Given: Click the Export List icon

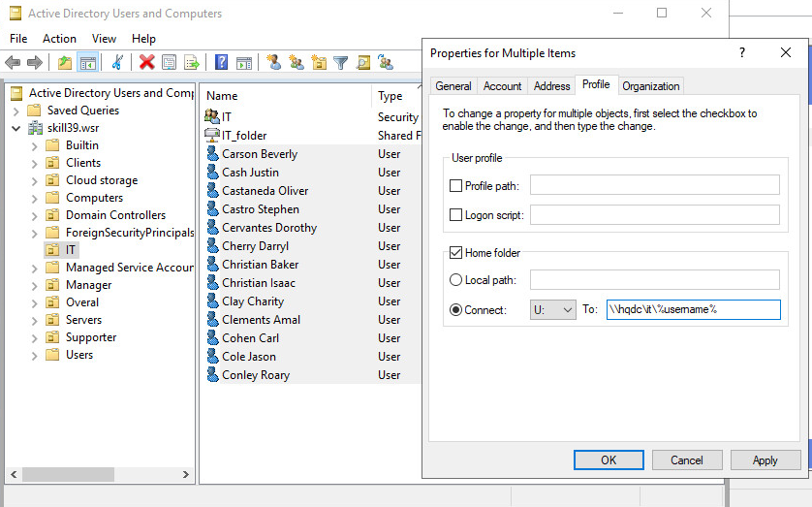Looking at the screenshot, I should [192, 63].
